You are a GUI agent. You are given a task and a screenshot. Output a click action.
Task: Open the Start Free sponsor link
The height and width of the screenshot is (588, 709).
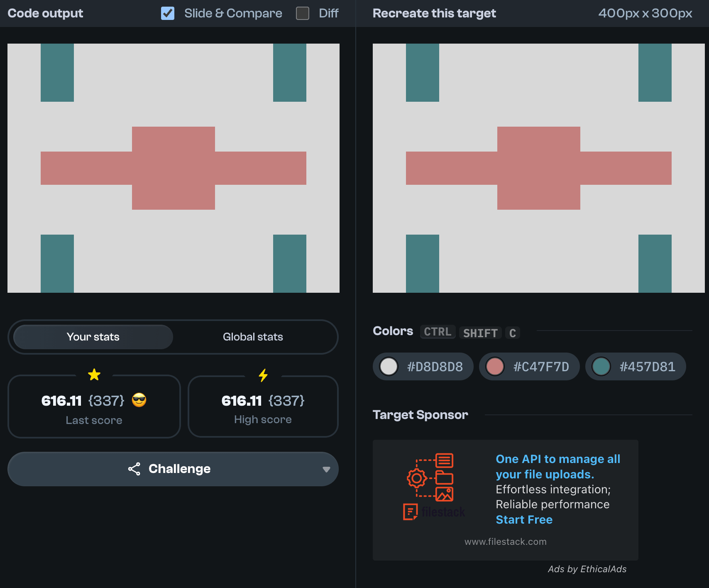[524, 519]
